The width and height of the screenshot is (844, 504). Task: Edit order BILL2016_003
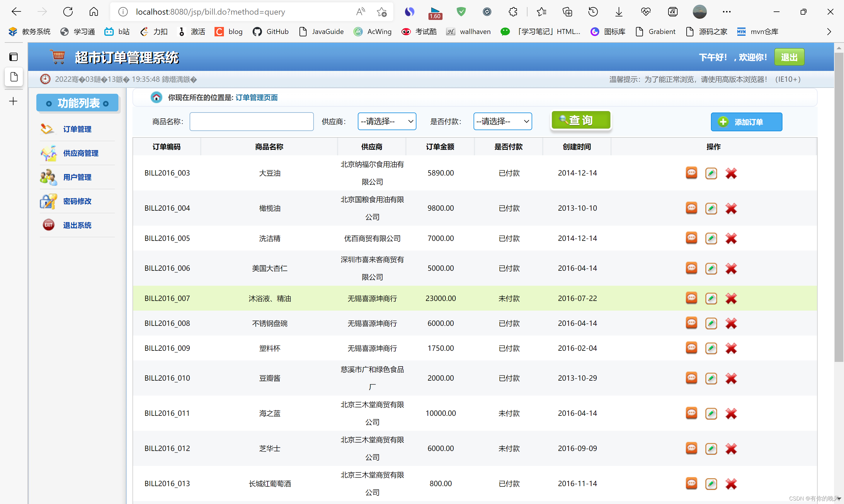(x=711, y=173)
